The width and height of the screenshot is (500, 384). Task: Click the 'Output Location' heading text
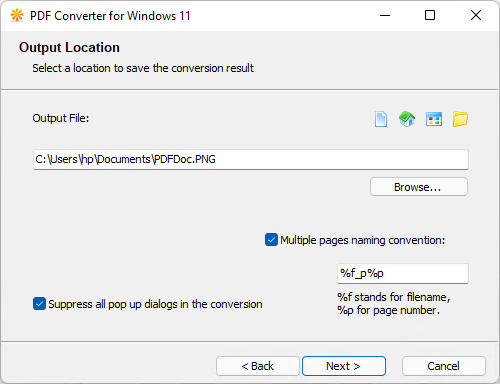coord(69,47)
